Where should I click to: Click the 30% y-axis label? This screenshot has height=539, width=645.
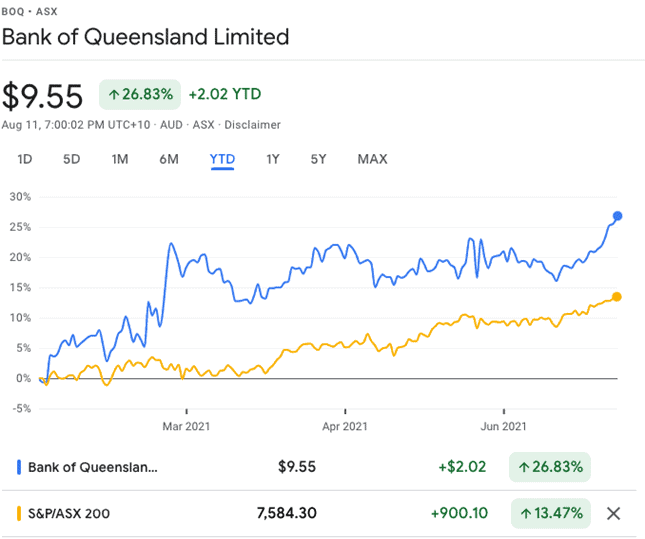click(21, 197)
